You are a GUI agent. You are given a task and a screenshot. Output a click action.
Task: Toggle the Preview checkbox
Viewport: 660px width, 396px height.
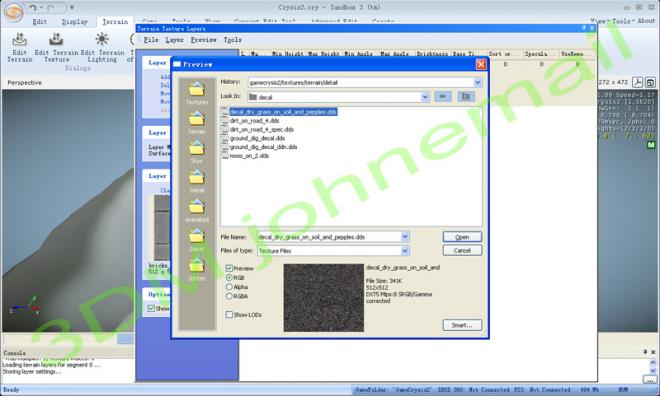coord(229,268)
